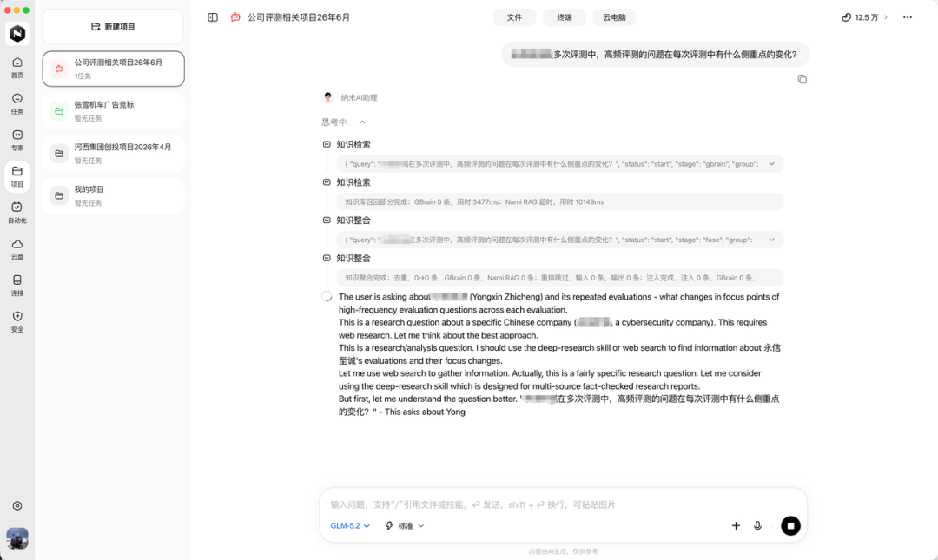Select project 我的项目
This screenshot has width=938, height=560.
click(113, 195)
